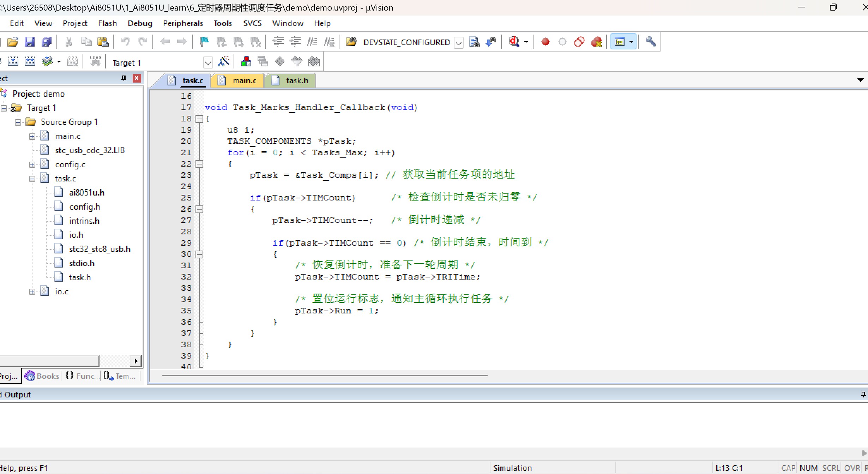Select task.h in the project tree
The width and height of the screenshot is (868, 474).
pos(80,277)
